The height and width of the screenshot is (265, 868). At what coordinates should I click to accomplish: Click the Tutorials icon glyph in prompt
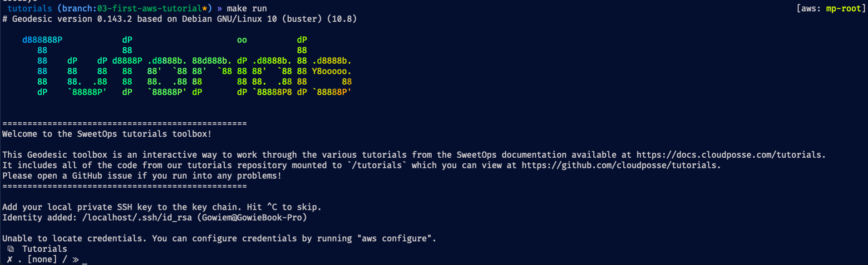pos(11,249)
